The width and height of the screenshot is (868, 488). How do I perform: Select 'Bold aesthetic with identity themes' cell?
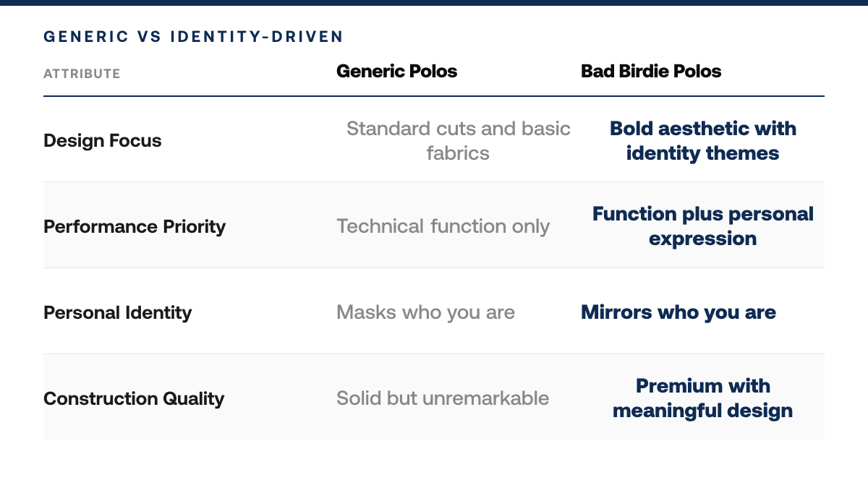click(x=703, y=141)
